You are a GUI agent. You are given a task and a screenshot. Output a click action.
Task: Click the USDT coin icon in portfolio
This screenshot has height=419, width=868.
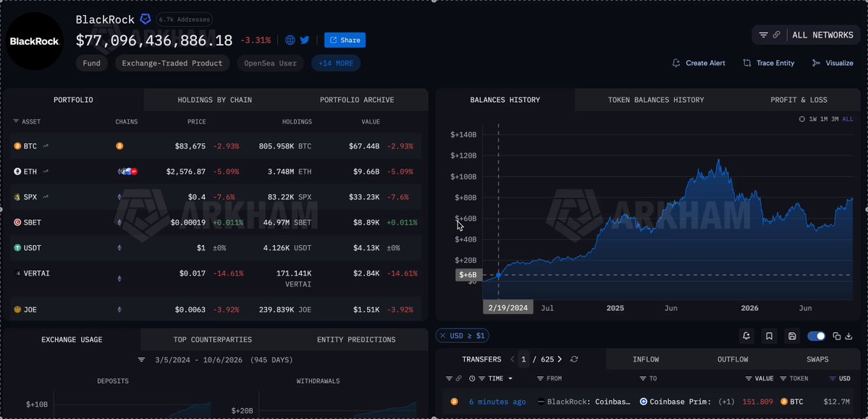coord(17,247)
